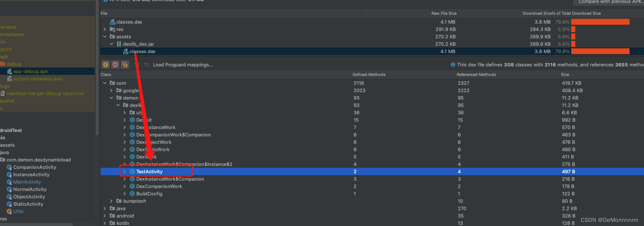Expand the res folder row
Screen dimensions: 644x226
(105, 29)
